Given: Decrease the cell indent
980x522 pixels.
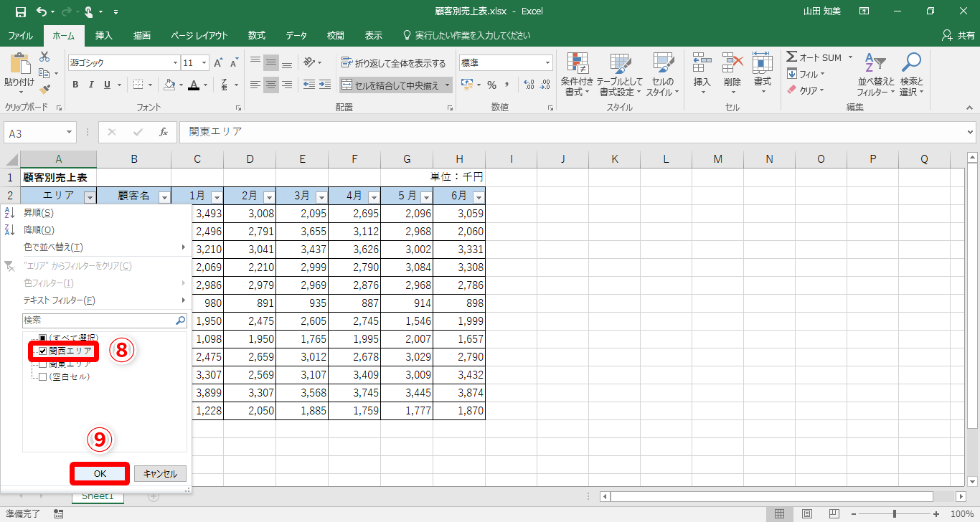Looking at the screenshot, I should tap(309, 85).
